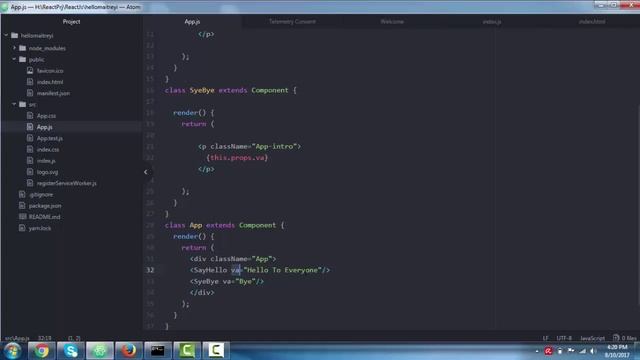
Task: Click the src\App.js path in status bar
Action: (17, 338)
